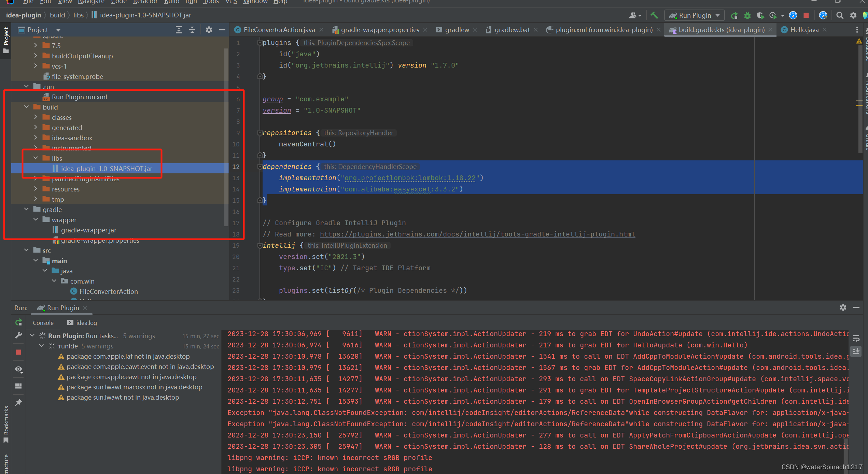Click the green Build hammer icon
The width and height of the screenshot is (868, 474).
click(x=654, y=15)
